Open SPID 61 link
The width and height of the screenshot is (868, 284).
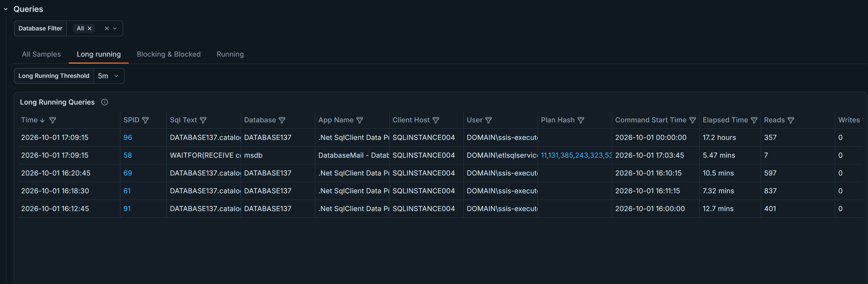pos(127,191)
